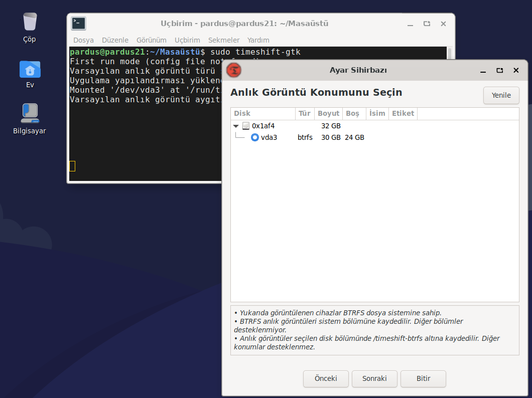Close the Ayar Sihirbazı window

(516, 70)
